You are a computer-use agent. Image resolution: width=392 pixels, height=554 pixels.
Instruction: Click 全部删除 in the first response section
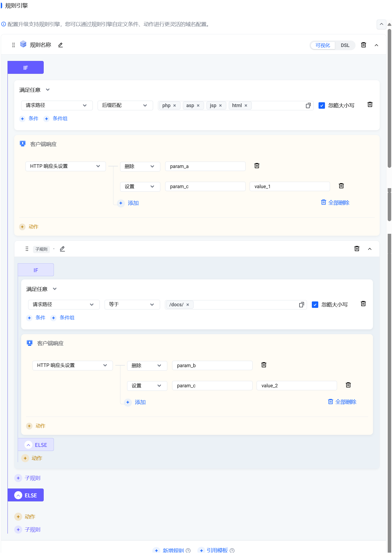(335, 203)
